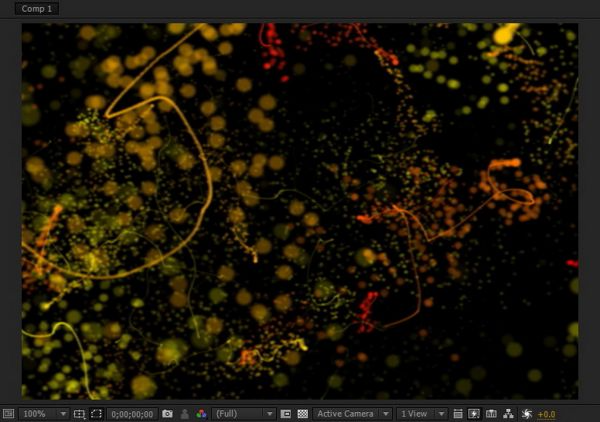Open the (Full) resolution dropdown
Screen dimensions: 600x422
point(243,414)
